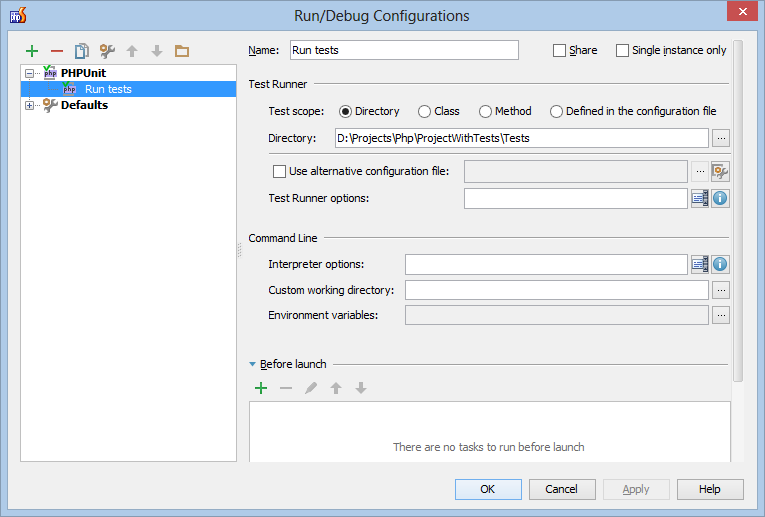765x517 pixels.
Task: Collapse the Before launch section
Action: point(252,364)
